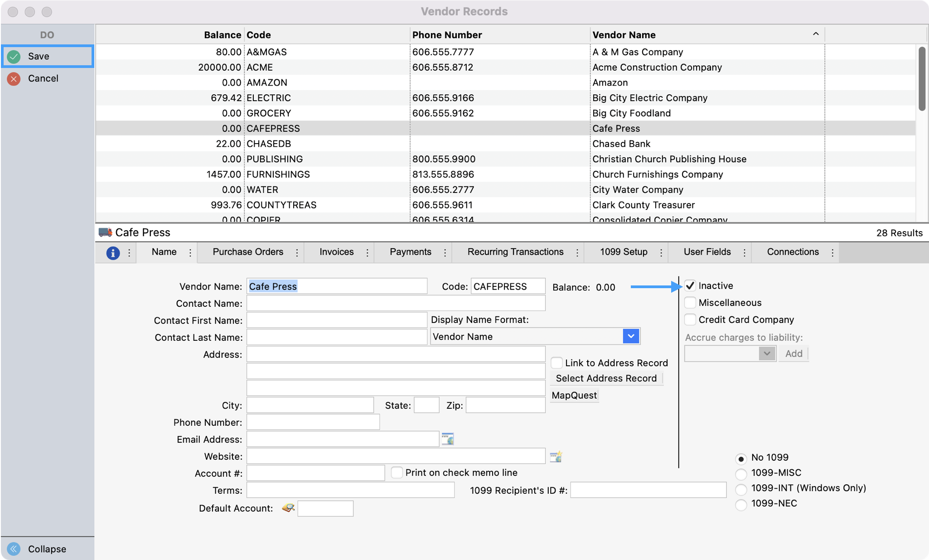Click the blue info icon tab
Viewport: 929px width, 560px height.
point(113,253)
